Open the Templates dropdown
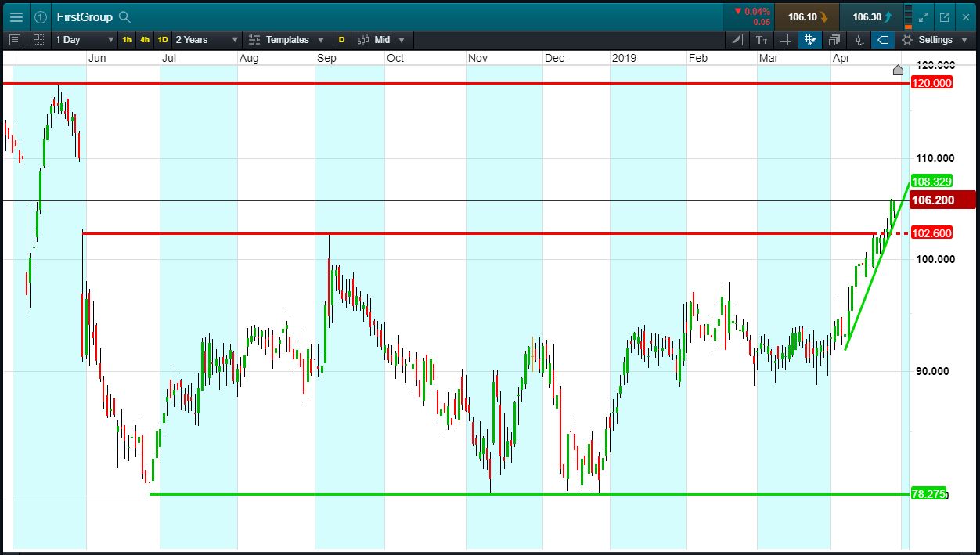Image resolution: width=980 pixels, height=555 pixels. 286,40
